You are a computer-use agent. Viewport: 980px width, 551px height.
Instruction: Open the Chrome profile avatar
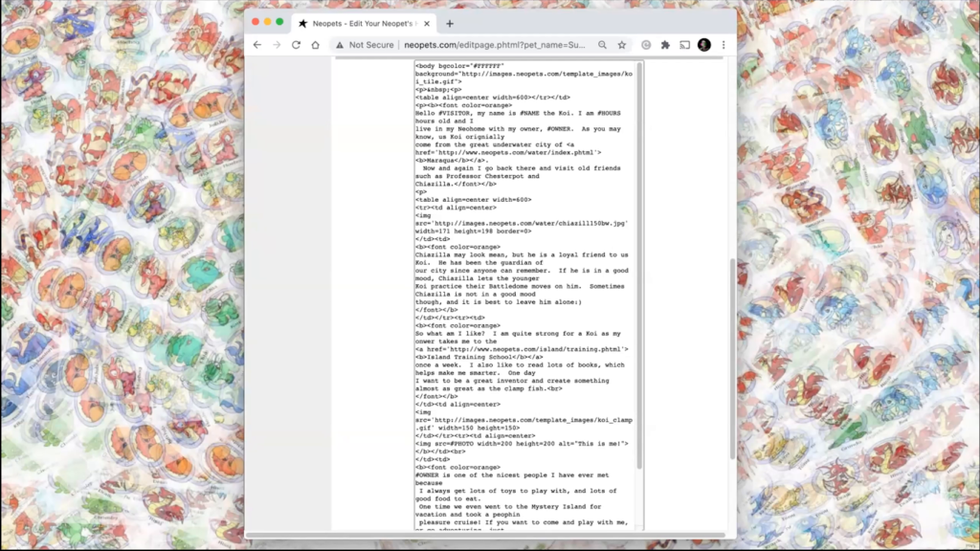[704, 45]
